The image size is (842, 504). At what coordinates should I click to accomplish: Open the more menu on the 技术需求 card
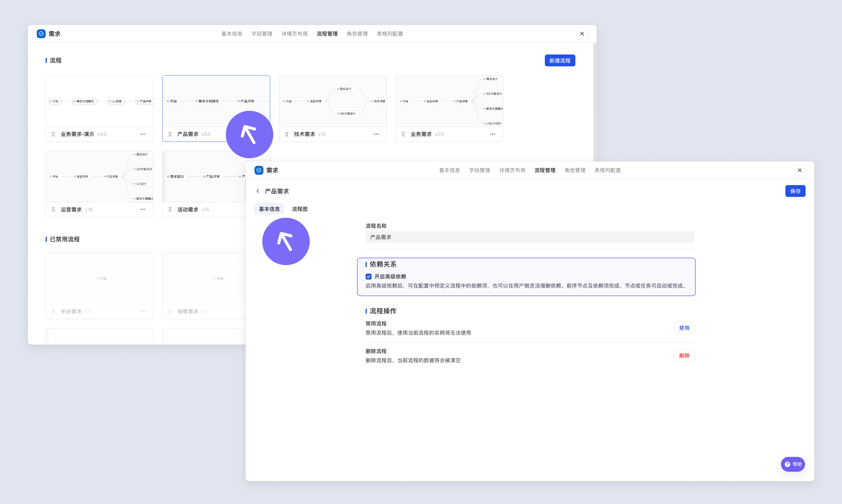[x=376, y=134]
